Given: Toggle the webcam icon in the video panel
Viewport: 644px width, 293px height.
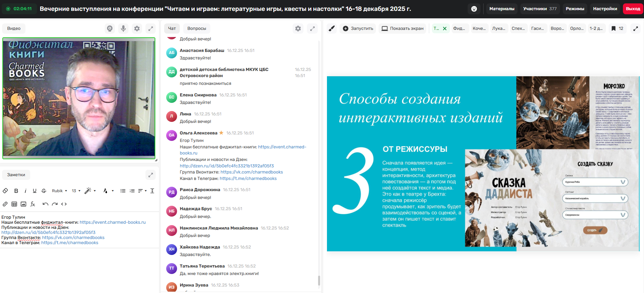Looking at the screenshot, I should [x=110, y=29].
